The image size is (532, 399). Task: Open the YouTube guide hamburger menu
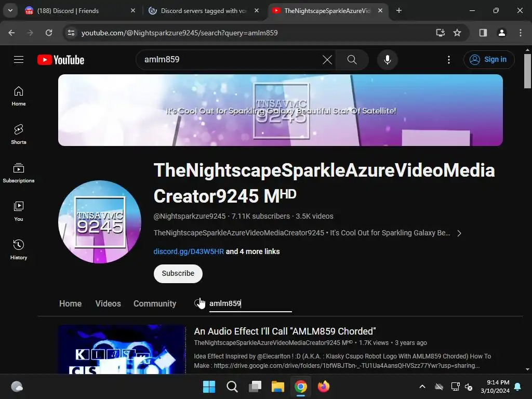[19, 60]
